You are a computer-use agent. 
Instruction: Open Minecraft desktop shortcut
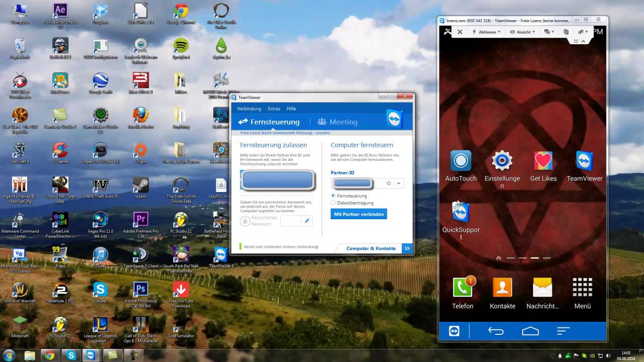[x=20, y=326]
